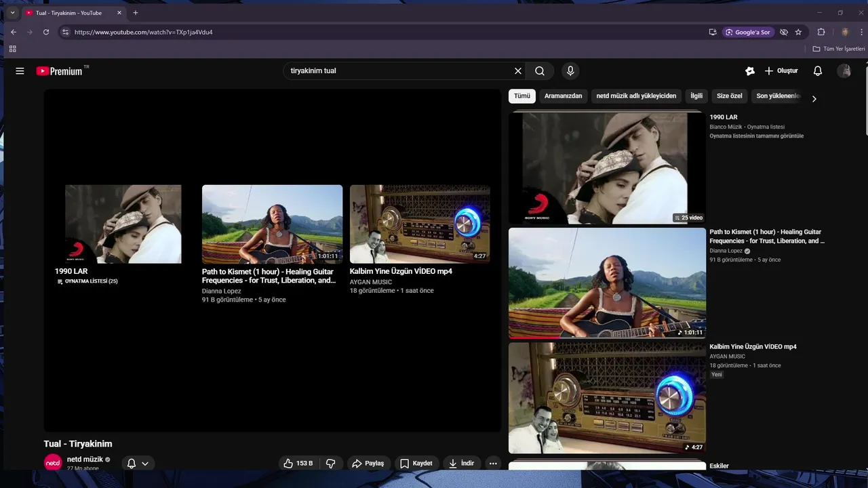Select netd müzik adlı yükleyiciden chip
Viewport: 868px width, 488px height.
(636, 96)
